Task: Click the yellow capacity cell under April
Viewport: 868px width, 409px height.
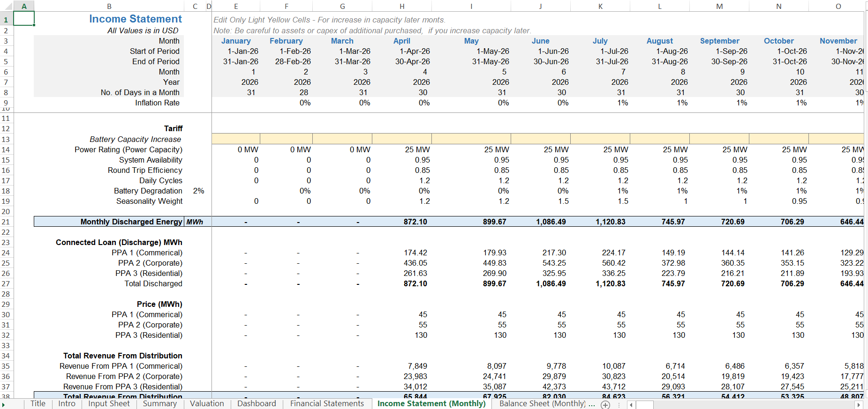Action: pyautogui.click(x=402, y=139)
